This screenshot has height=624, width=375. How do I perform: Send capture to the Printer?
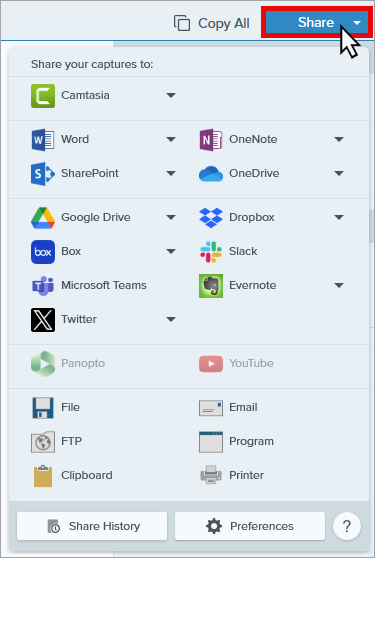[231, 476]
